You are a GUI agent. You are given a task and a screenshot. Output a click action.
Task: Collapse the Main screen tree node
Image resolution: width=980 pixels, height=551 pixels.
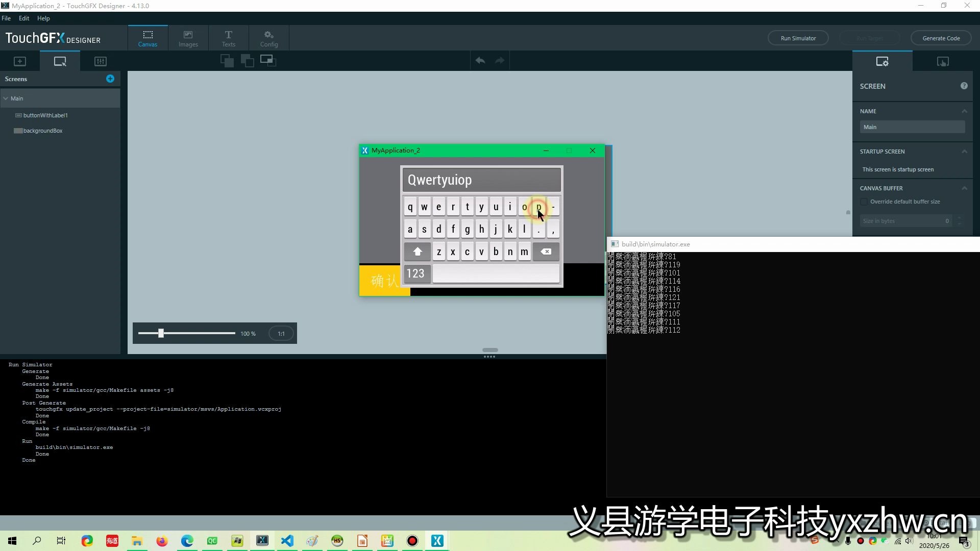tap(6, 98)
